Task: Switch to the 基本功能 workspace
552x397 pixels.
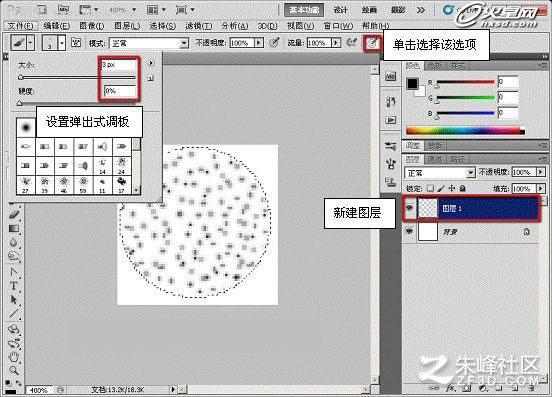Action: (x=304, y=10)
